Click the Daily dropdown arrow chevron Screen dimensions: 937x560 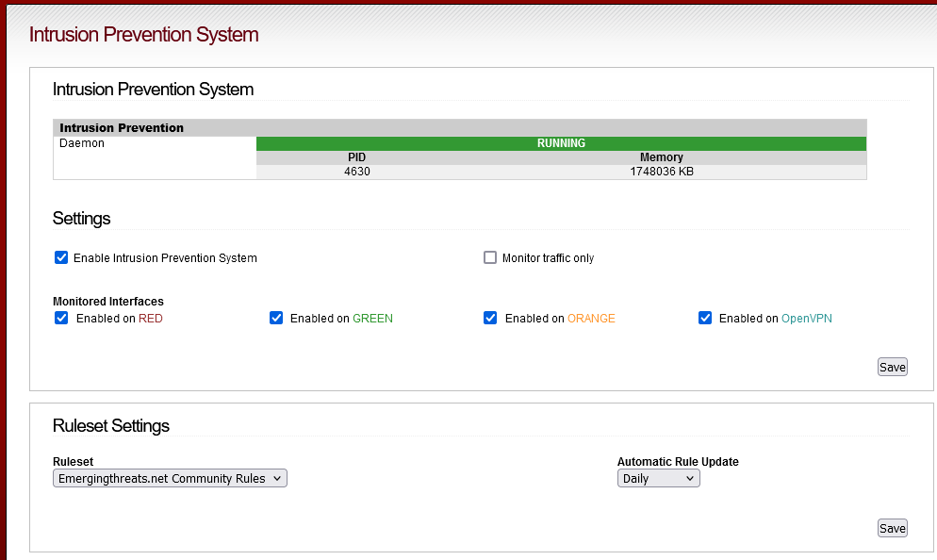[690, 478]
